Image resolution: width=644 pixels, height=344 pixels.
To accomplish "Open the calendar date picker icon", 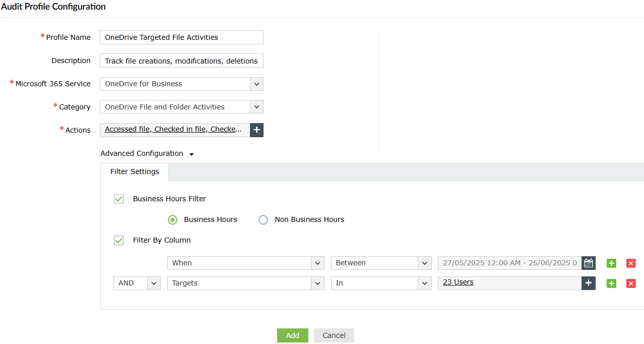I will tap(588, 263).
